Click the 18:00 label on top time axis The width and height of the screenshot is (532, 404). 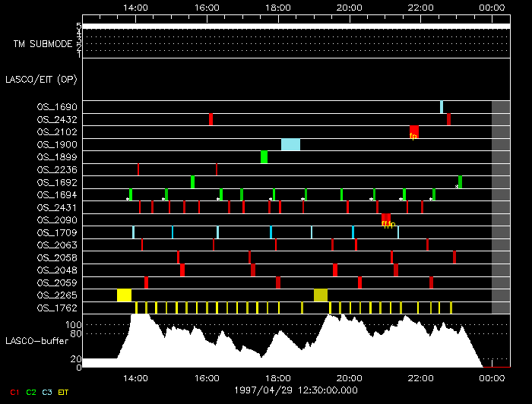click(x=278, y=8)
